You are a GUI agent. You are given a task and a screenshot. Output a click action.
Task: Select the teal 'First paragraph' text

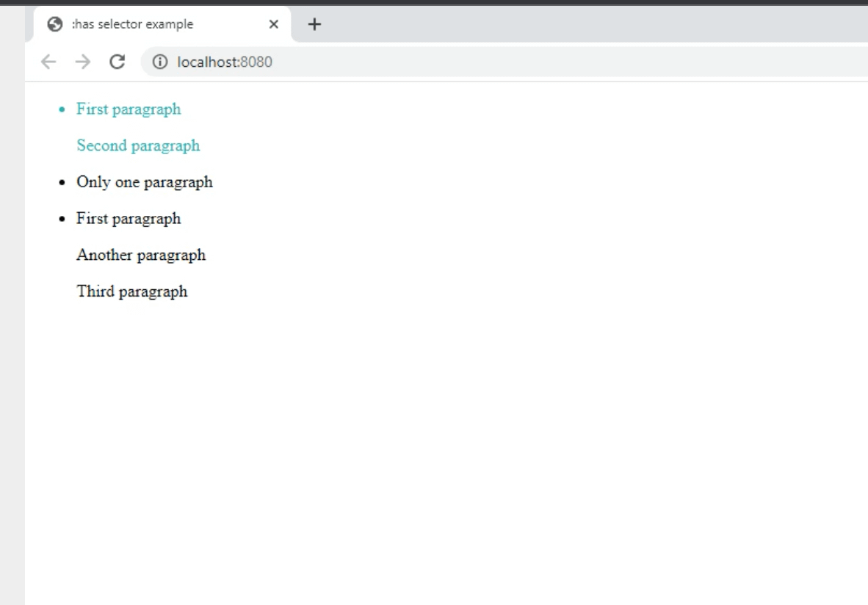(129, 109)
